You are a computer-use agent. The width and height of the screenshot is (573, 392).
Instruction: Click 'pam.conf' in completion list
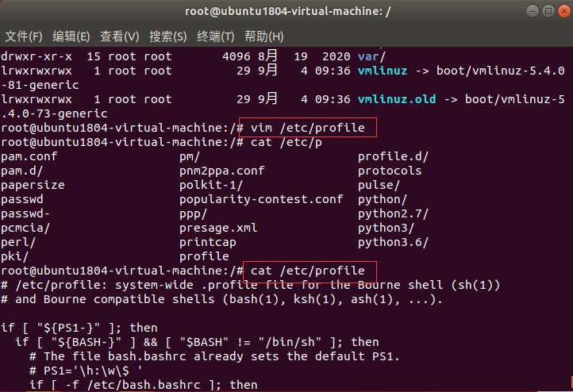point(29,156)
